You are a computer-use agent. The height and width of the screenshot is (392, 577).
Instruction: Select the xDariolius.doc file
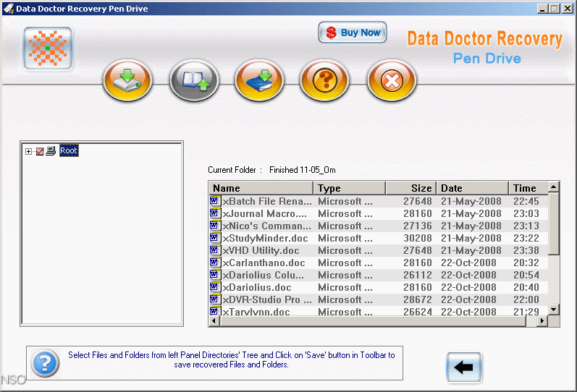[x=379, y=287]
